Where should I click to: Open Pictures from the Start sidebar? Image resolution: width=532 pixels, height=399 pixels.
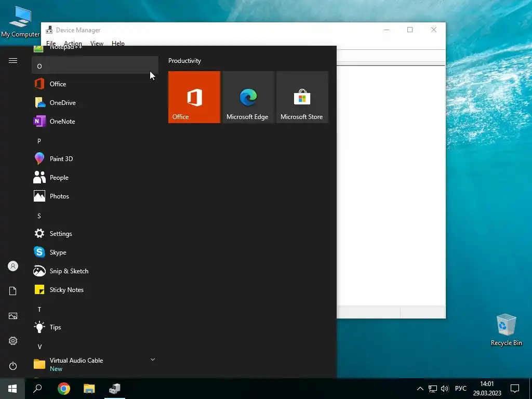point(13,316)
